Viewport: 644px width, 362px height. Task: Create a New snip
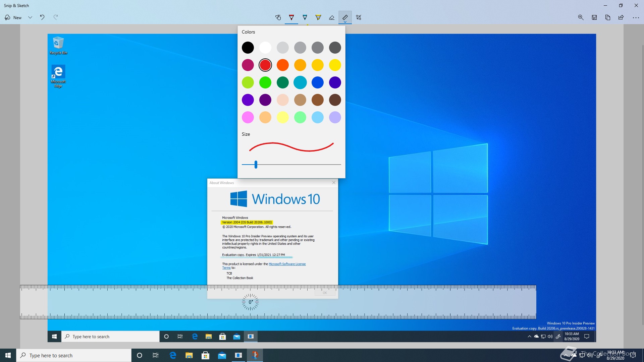tap(13, 17)
